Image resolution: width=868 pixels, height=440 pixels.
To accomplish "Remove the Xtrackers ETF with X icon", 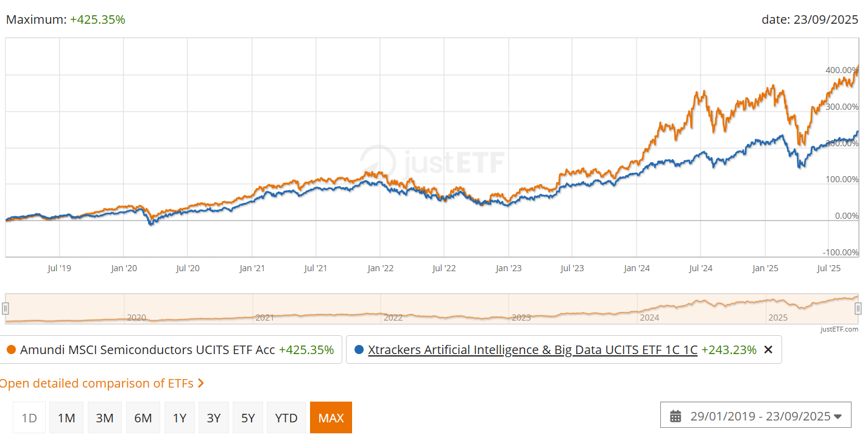I will click(x=768, y=350).
